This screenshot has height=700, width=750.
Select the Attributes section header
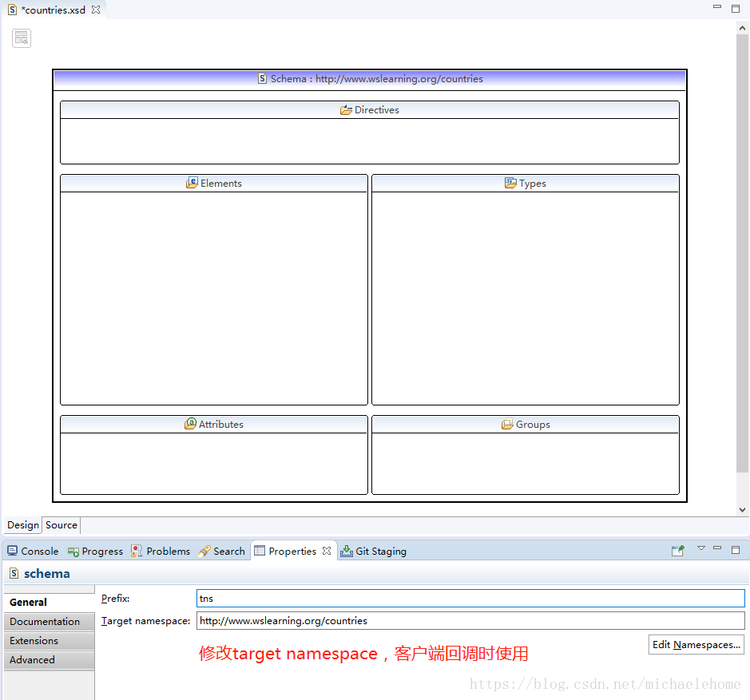[x=214, y=425]
